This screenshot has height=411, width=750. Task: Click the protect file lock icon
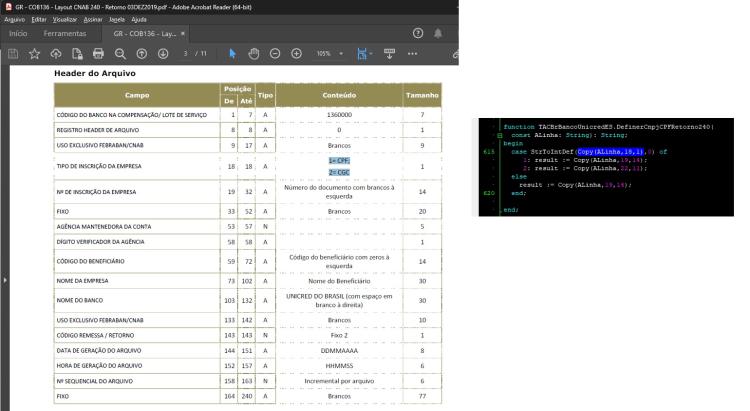tap(77, 54)
